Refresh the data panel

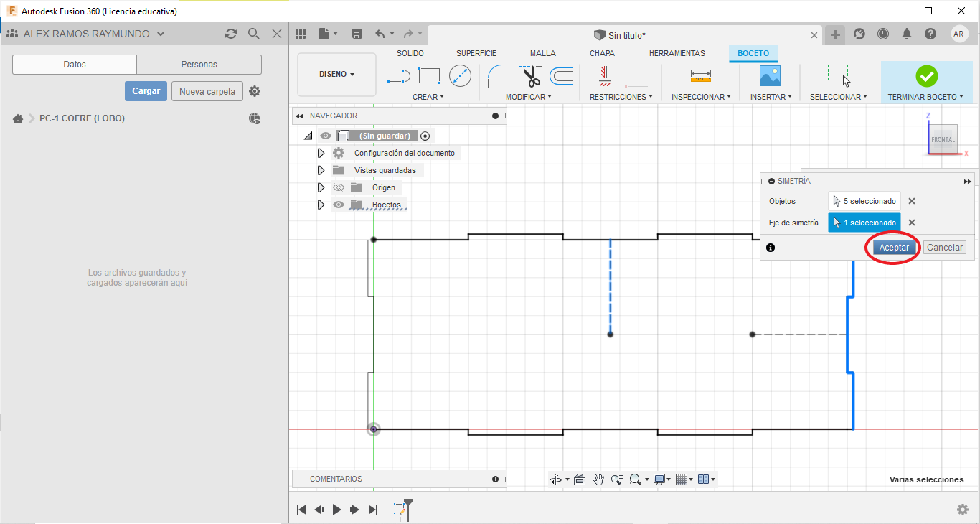[x=230, y=34]
